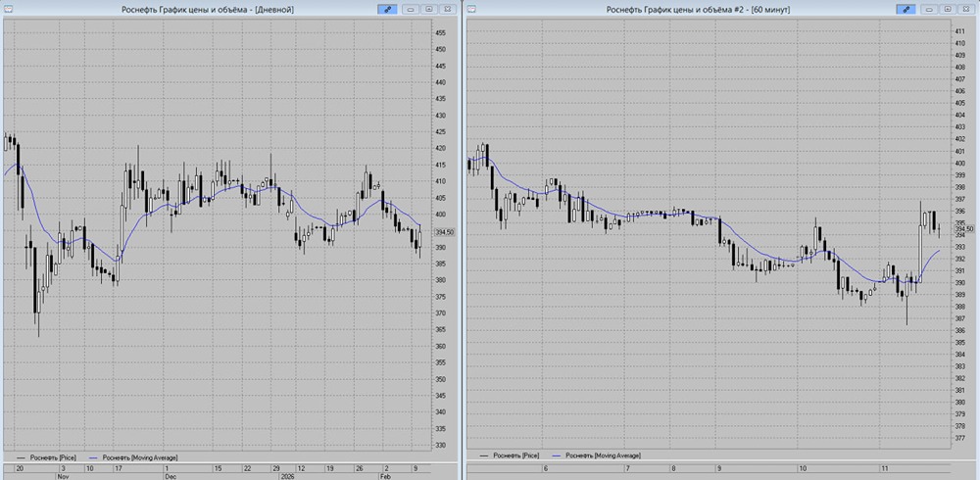980x480 pixels.
Task: Close the daily Роснефть chart window
Action: pyautogui.click(x=447, y=9)
